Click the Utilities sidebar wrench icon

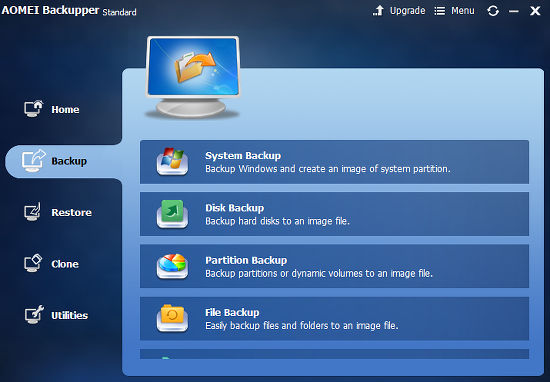[34, 315]
